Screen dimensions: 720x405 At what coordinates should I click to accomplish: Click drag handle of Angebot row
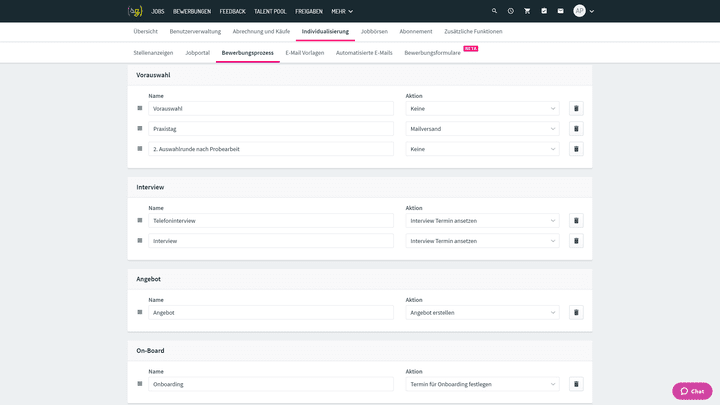140,312
